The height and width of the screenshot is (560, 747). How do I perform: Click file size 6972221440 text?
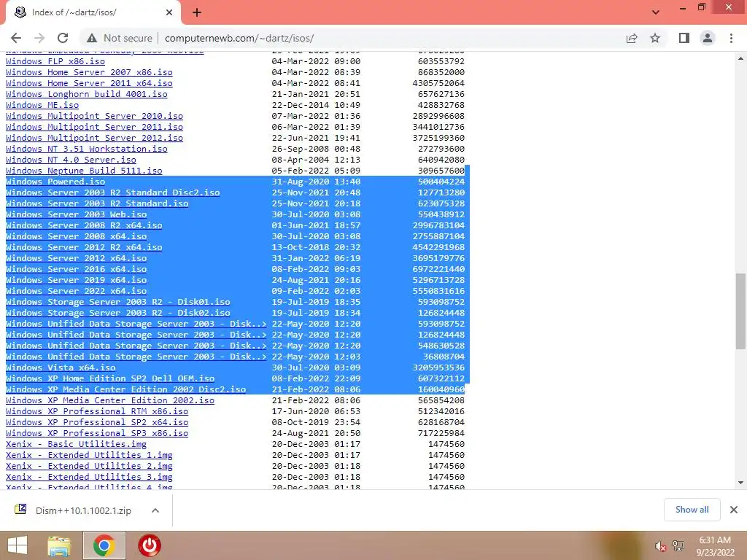[x=438, y=269]
